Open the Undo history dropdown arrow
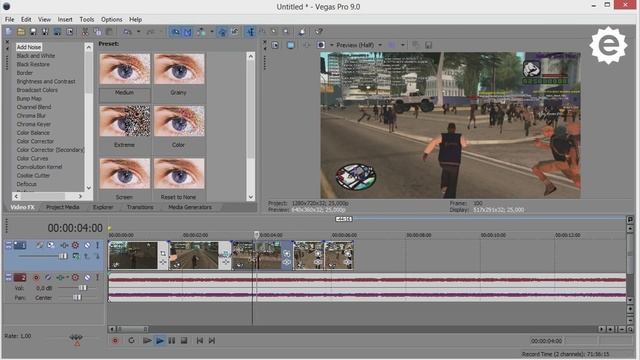 [x=139, y=32]
